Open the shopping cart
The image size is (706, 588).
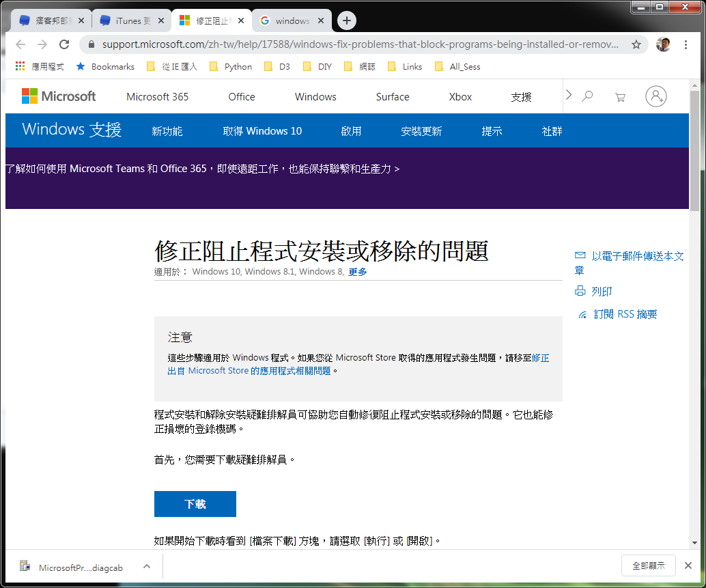(620, 97)
